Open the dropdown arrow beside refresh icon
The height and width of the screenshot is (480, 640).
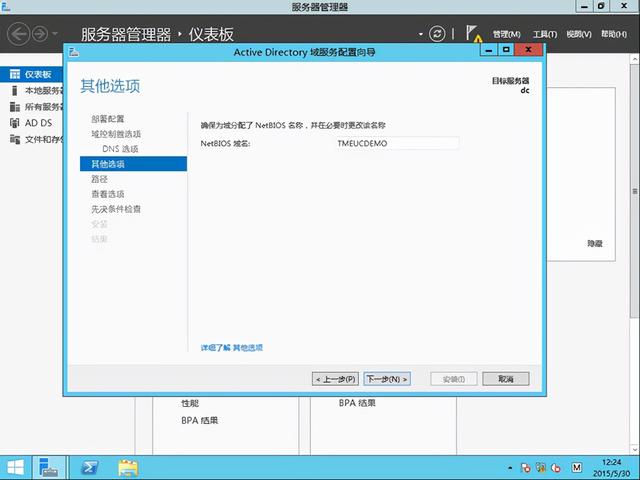[421, 34]
